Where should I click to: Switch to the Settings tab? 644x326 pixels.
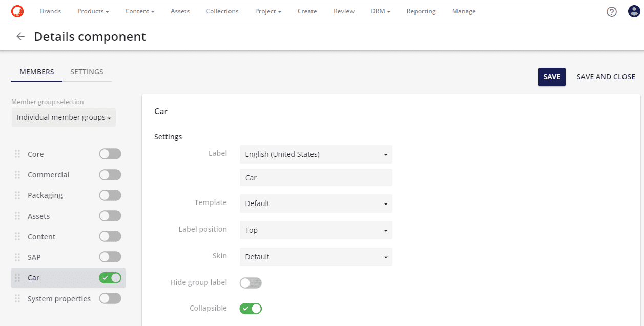pos(87,72)
